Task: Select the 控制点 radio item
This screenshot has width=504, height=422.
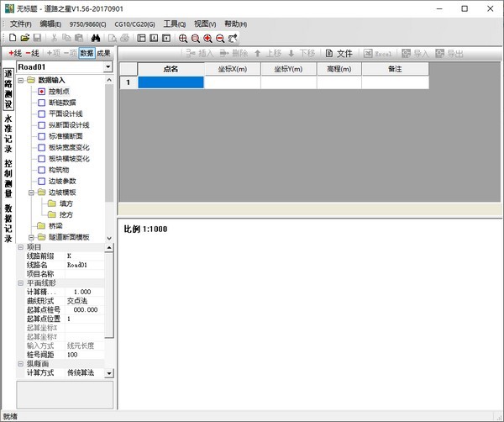Action: click(41, 91)
